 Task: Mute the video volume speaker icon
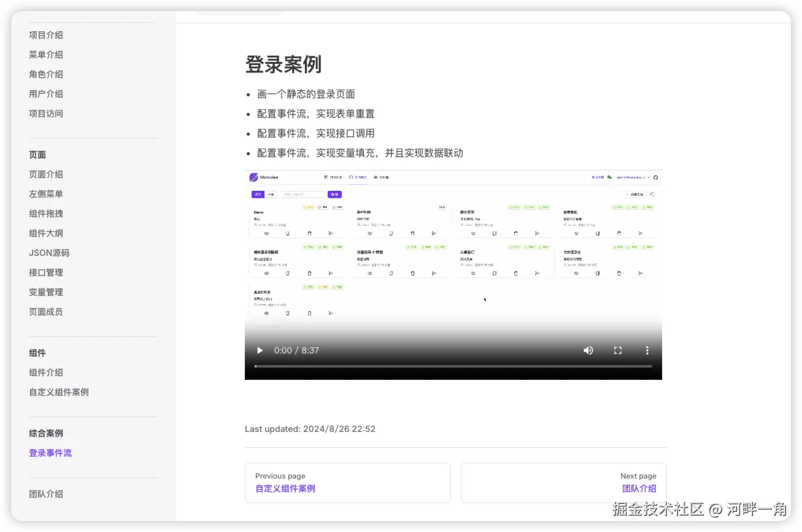coord(588,350)
